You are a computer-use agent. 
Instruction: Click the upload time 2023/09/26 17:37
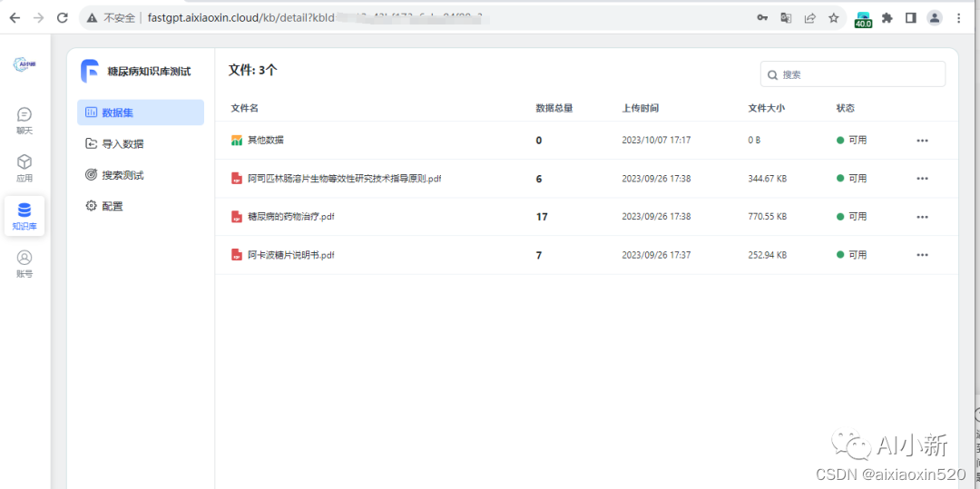pos(656,255)
